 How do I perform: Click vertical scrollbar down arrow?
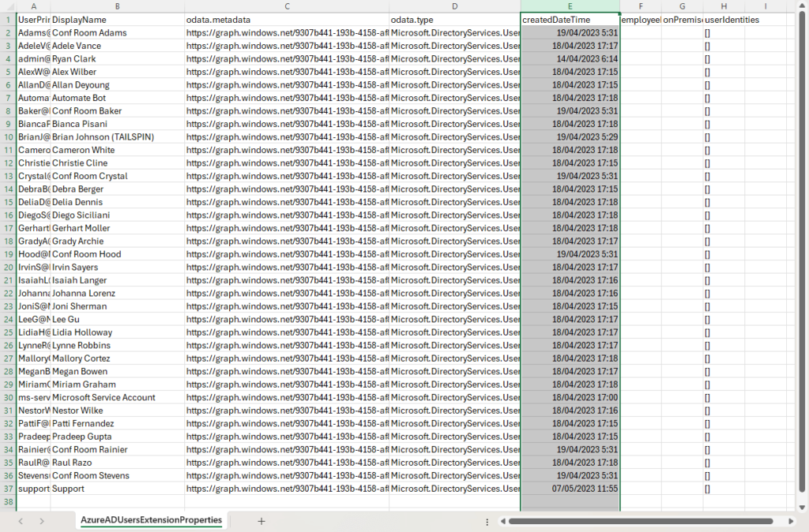click(x=802, y=508)
